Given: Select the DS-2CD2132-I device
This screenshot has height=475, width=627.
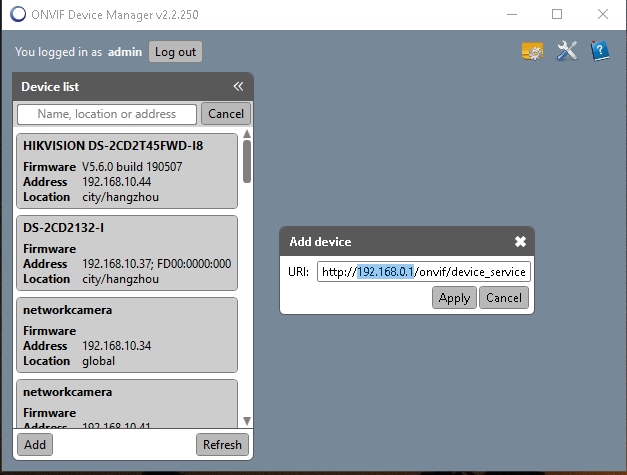Looking at the screenshot, I should [127, 253].
